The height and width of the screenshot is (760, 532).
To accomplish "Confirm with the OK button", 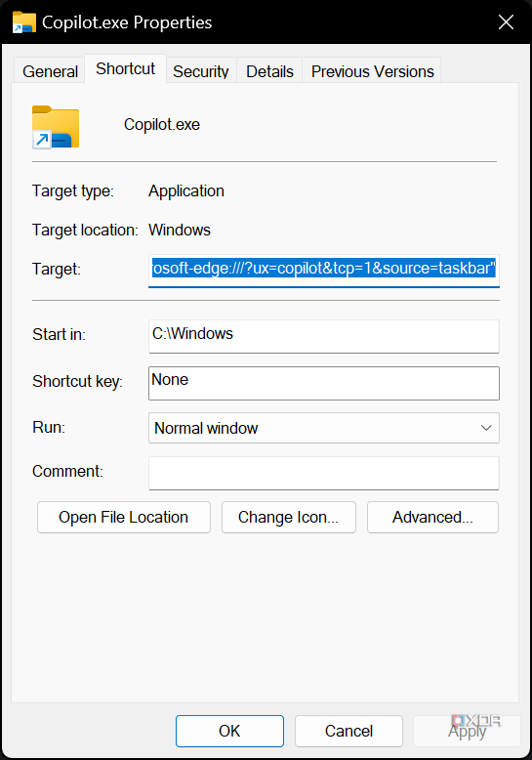I will [x=229, y=731].
